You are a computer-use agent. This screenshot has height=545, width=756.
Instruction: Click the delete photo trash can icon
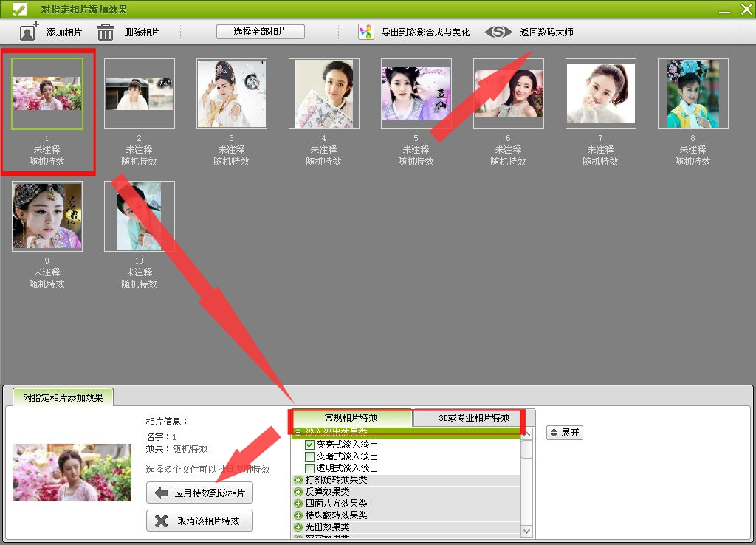click(x=105, y=32)
